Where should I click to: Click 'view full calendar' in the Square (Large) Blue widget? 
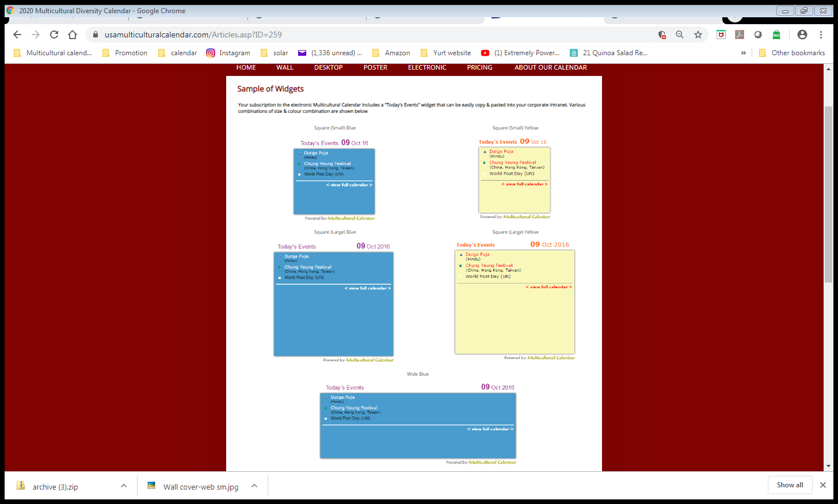pyautogui.click(x=368, y=288)
